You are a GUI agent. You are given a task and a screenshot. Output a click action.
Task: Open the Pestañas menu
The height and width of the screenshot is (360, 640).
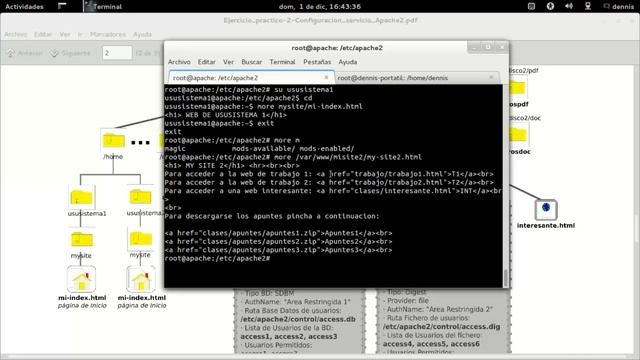click(x=317, y=62)
